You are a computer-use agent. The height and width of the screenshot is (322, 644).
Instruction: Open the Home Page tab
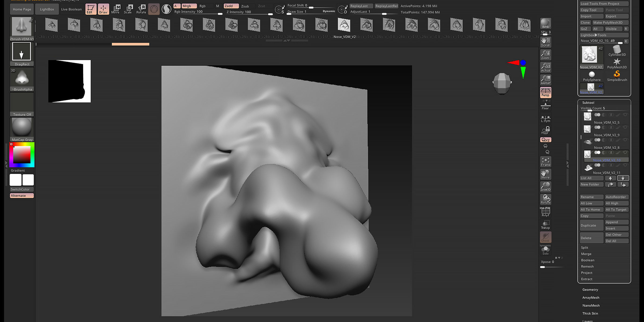(22, 9)
